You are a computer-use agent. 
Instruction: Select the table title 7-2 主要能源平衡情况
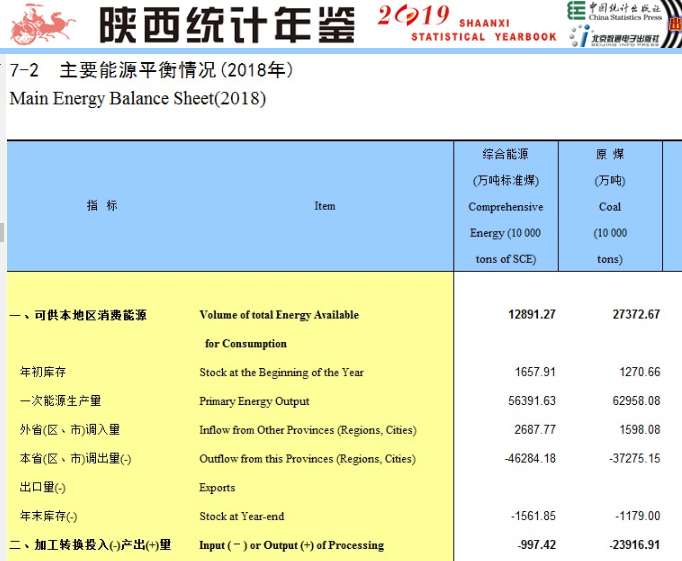[151, 70]
